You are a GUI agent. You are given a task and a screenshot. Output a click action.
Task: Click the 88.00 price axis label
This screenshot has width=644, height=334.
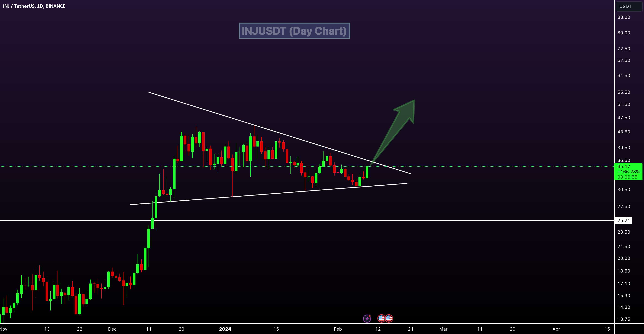623,17
